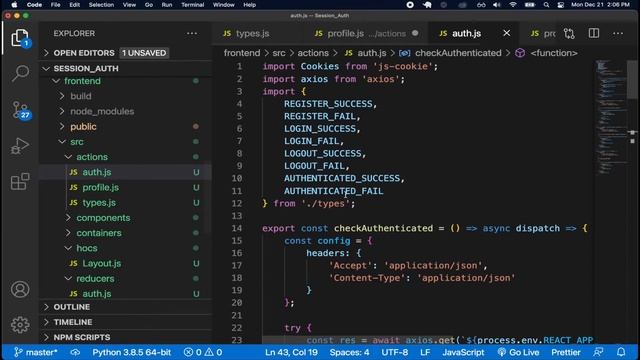Viewport: 640px width, 360px height.
Task: Click the editor minimap
Action: tap(610, 118)
